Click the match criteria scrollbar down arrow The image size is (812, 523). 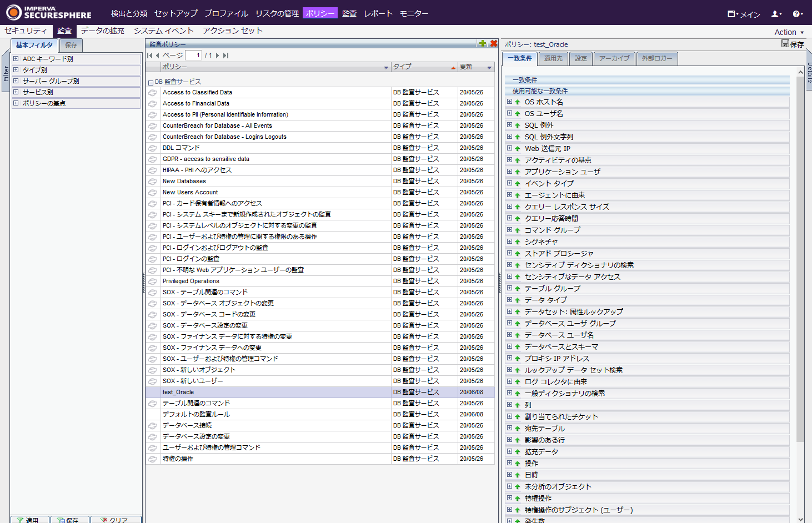pyautogui.click(x=800, y=519)
